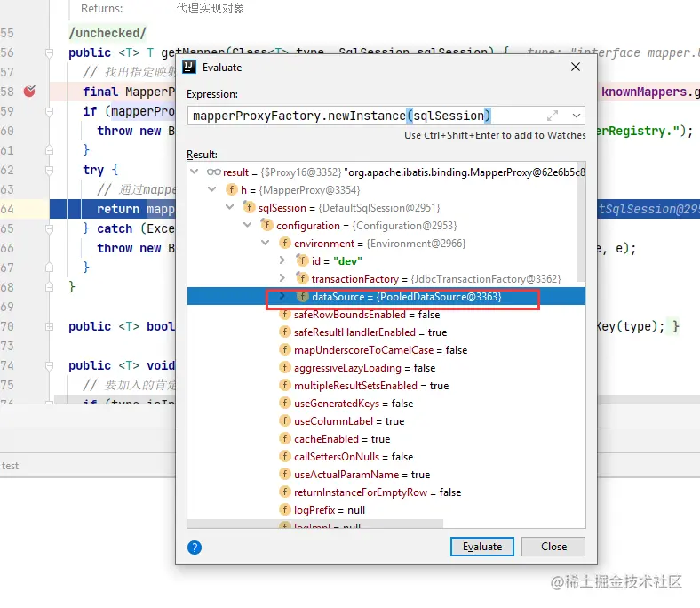Fold the catch block on line 65
Viewport: 700px width, 608px height.
[49, 228]
